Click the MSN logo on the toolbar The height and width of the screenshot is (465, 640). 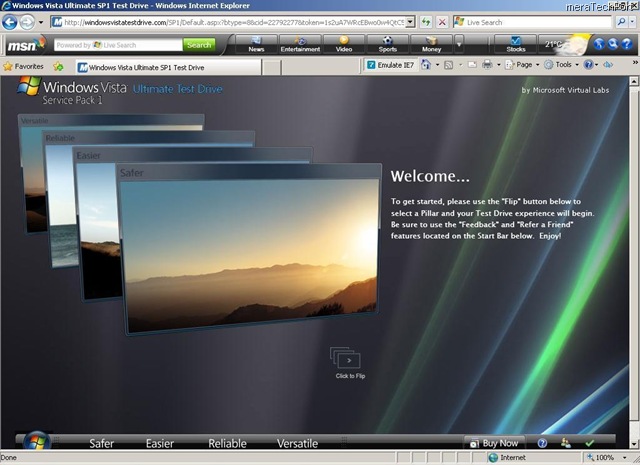(x=25, y=45)
